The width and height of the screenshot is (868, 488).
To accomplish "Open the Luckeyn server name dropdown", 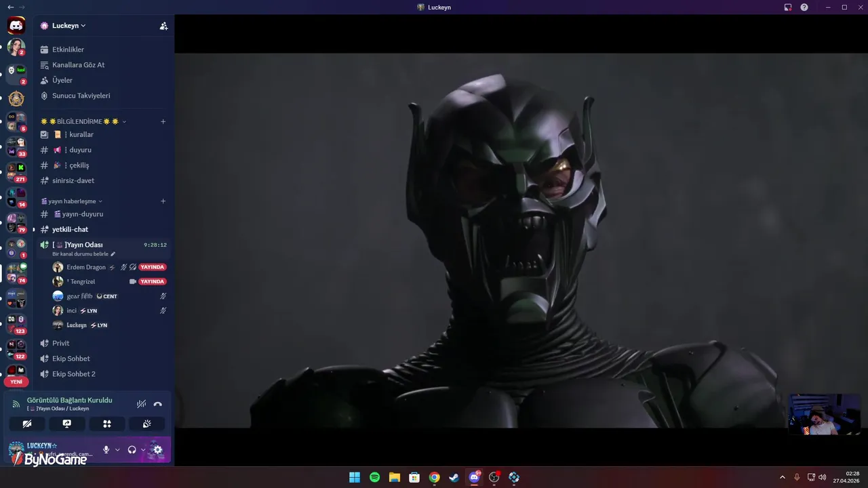I will [x=69, y=26].
